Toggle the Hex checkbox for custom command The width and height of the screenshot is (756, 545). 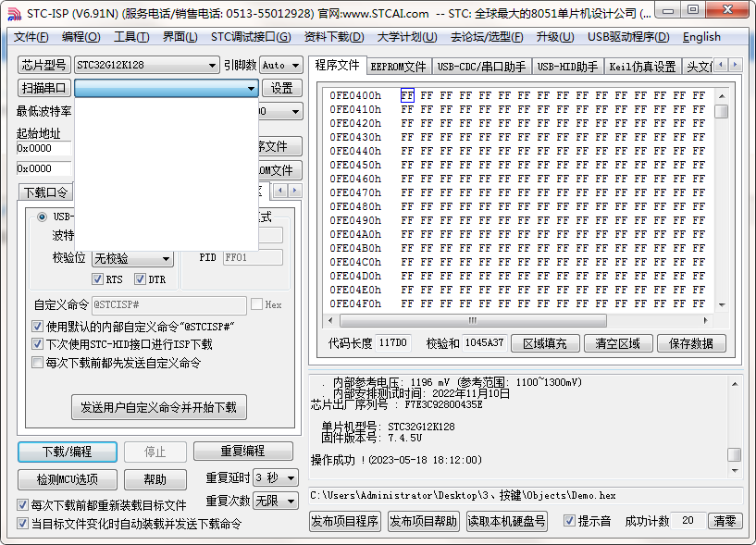256,303
